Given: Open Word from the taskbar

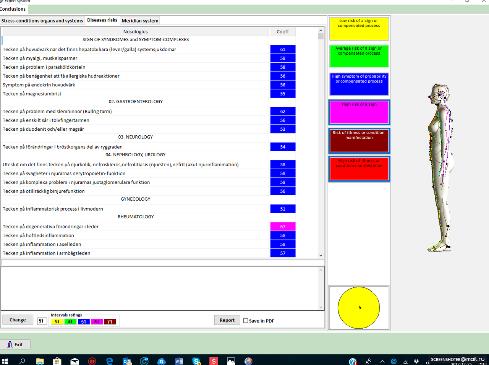Looking at the screenshot, I should [179, 361].
